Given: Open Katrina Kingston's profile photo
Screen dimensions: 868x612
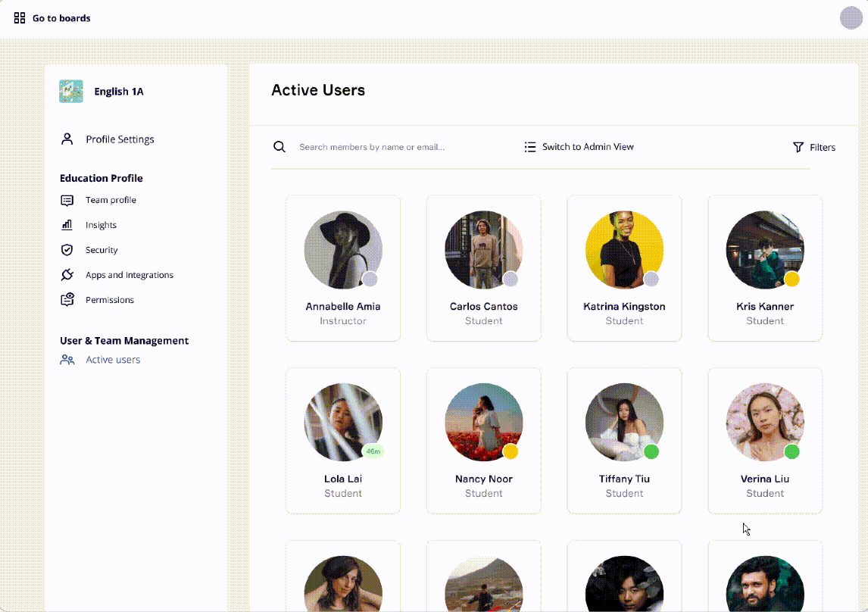Looking at the screenshot, I should pos(624,249).
